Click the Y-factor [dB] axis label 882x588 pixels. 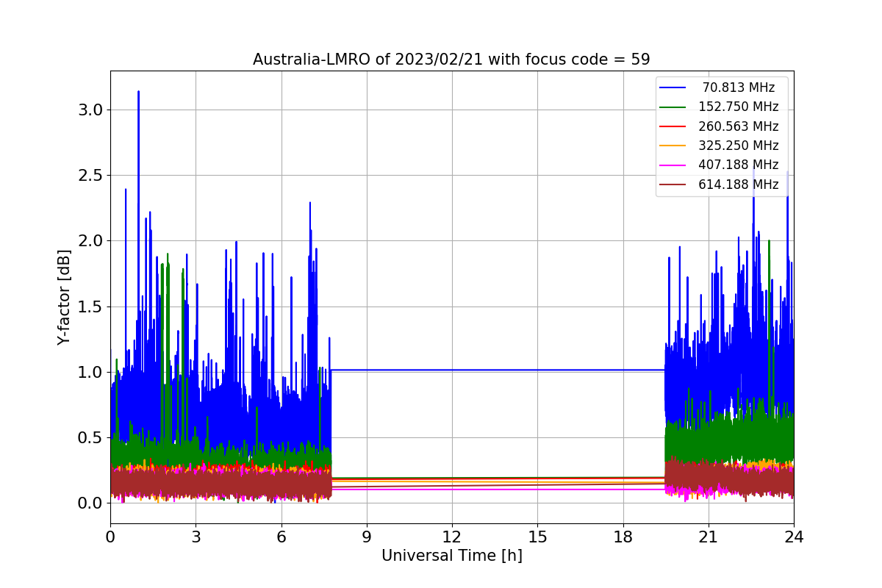pyautogui.click(x=65, y=298)
